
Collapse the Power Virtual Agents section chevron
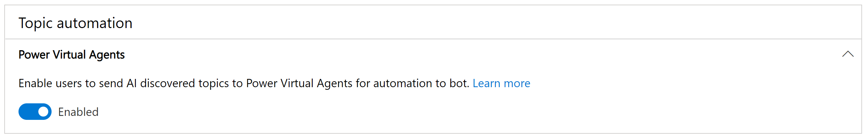[x=848, y=54]
